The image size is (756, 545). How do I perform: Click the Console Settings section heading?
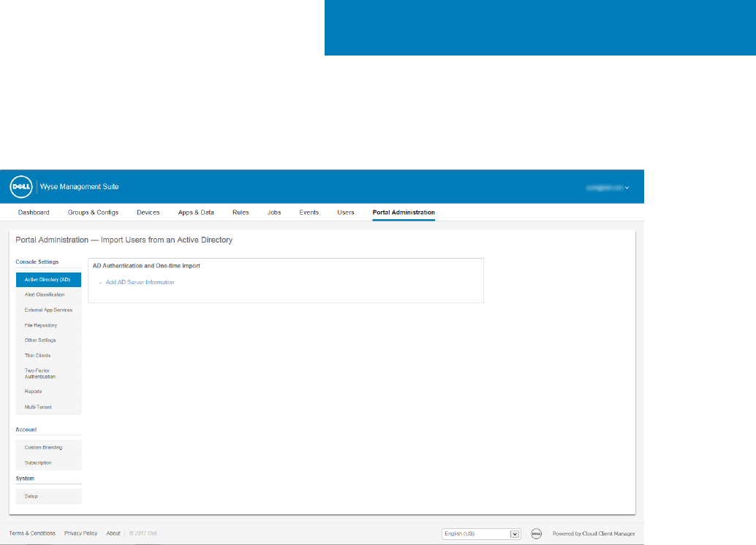coord(37,262)
